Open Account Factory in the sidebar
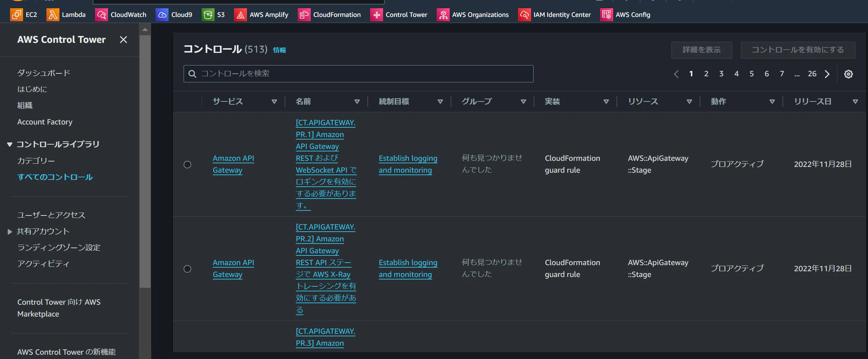Screen dimensions: 868x359 click(x=45, y=122)
